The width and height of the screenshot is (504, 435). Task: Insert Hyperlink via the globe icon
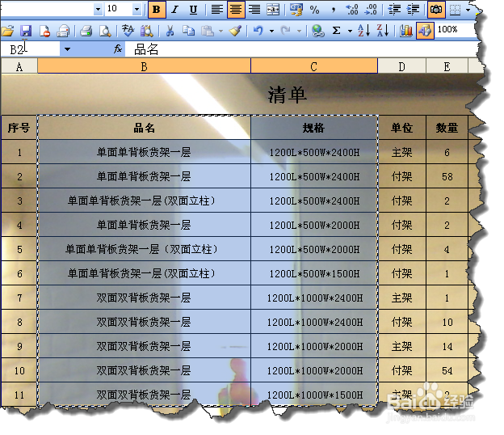click(317, 31)
